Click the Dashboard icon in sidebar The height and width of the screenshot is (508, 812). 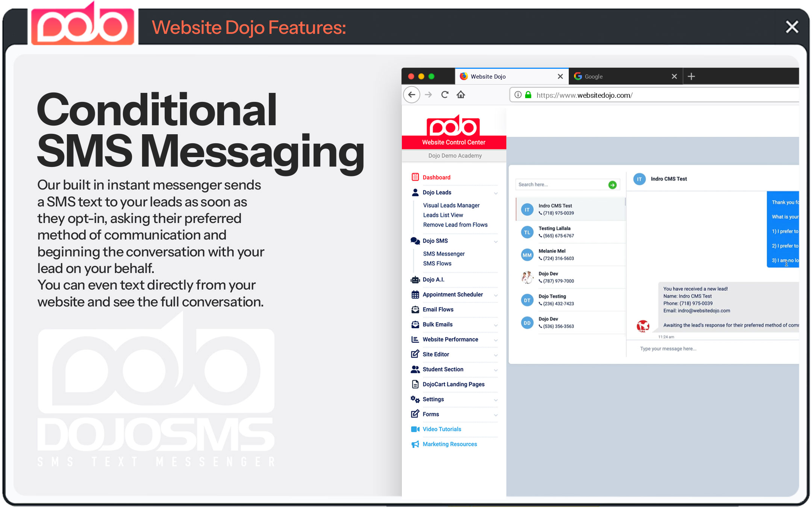point(415,177)
